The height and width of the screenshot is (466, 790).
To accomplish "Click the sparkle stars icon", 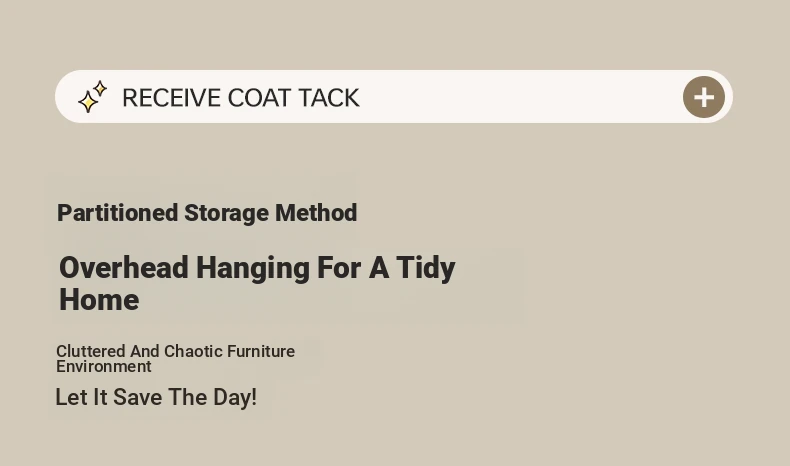I will 92,97.
